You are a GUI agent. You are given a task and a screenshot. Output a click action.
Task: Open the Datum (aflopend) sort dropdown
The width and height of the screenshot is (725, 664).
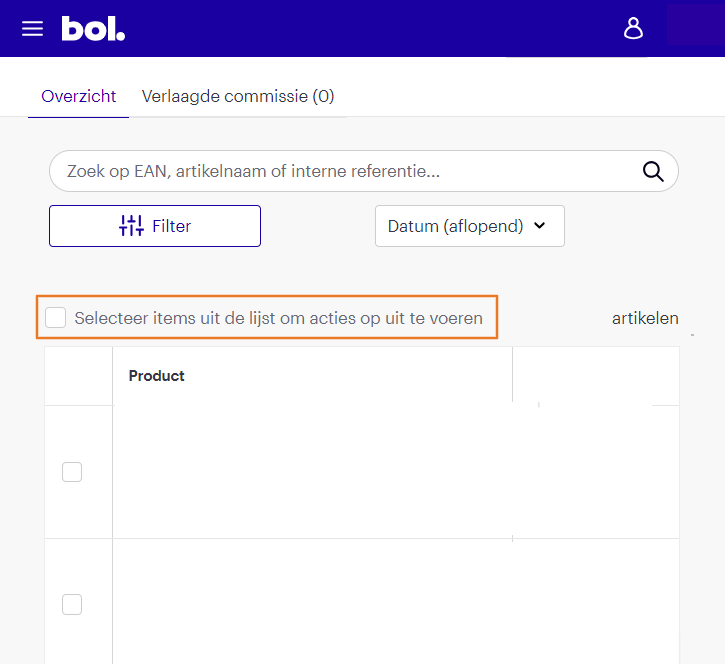tap(456, 226)
